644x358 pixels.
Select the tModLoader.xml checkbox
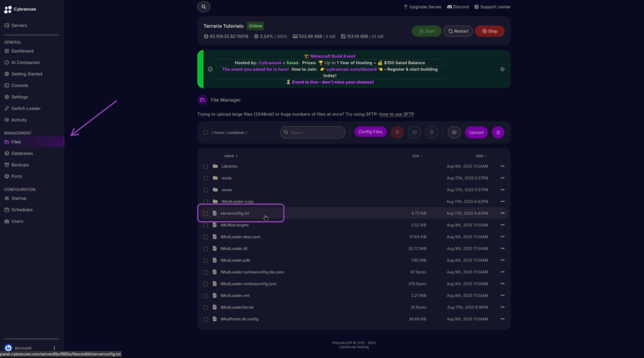206,296
